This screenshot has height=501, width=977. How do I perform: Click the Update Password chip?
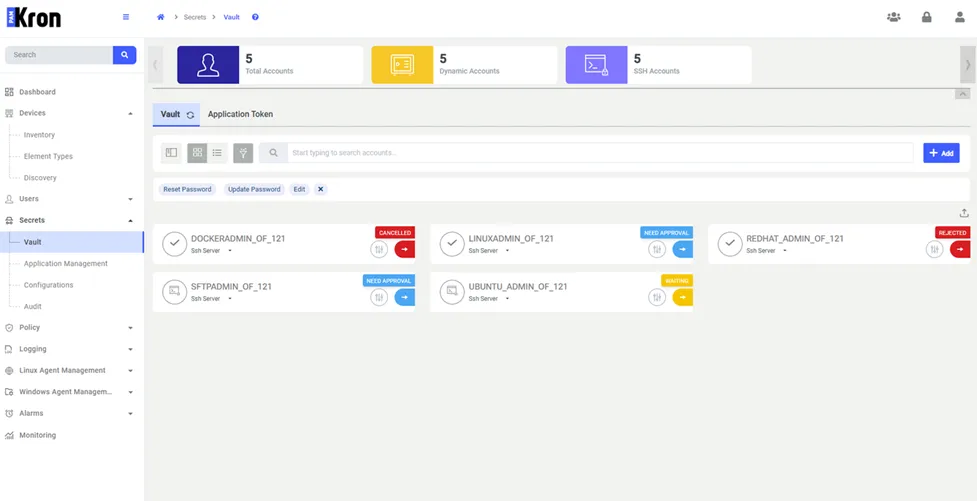[254, 189]
